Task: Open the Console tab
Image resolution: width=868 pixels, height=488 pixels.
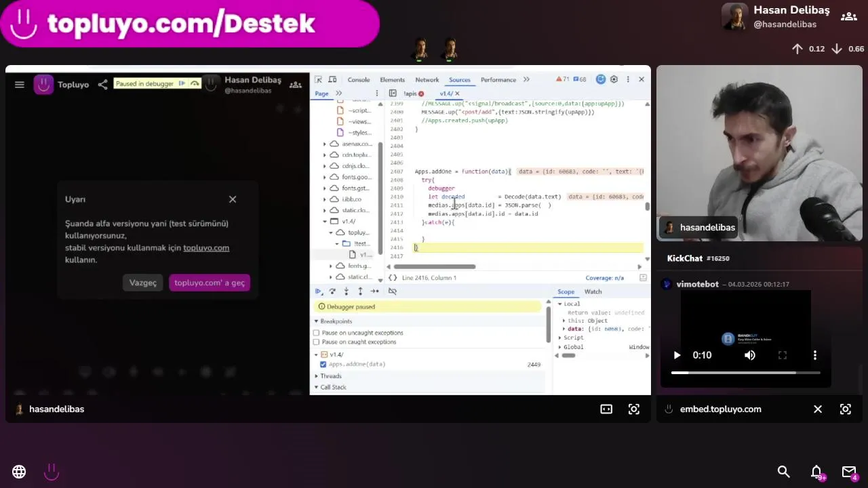Action: (359, 80)
